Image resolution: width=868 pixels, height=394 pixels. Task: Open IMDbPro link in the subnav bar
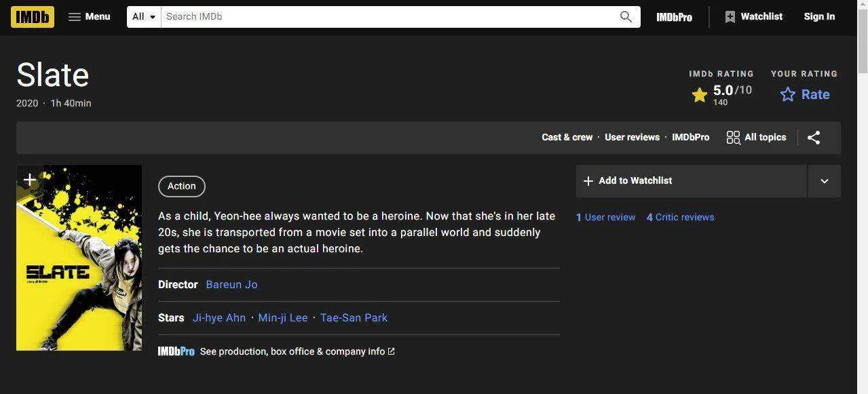(x=690, y=137)
